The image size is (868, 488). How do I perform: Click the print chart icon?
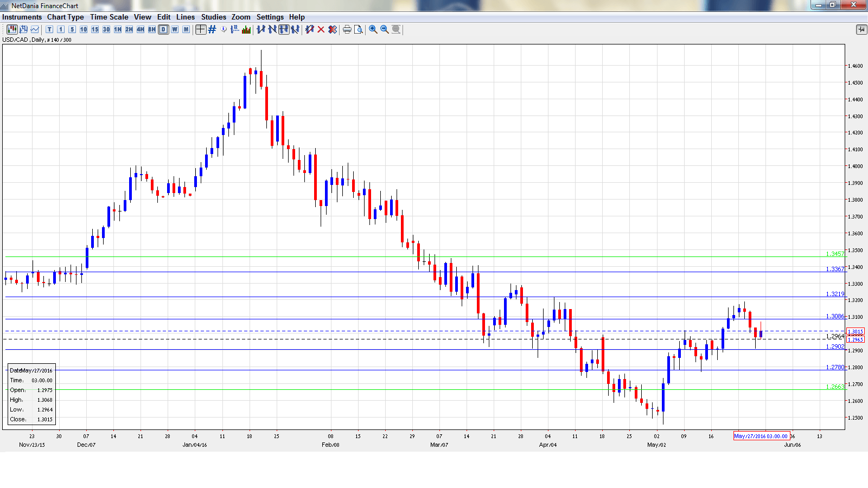pos(347,29)
